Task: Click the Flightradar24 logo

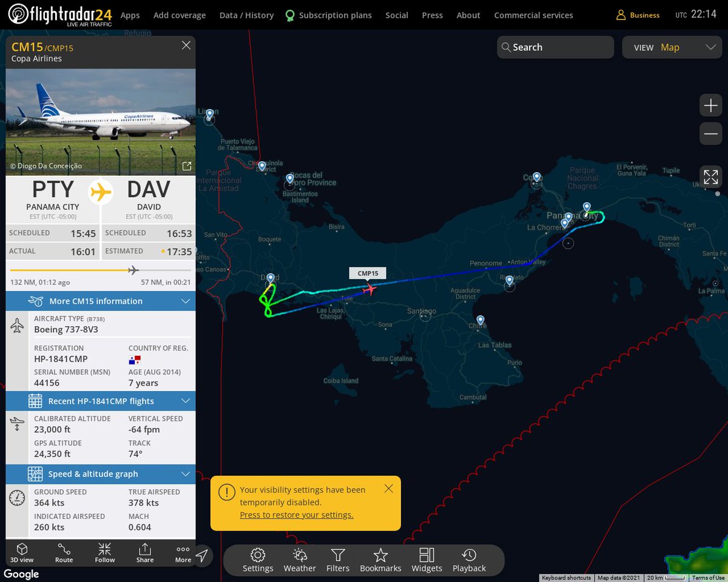Action: click(59, 15)
